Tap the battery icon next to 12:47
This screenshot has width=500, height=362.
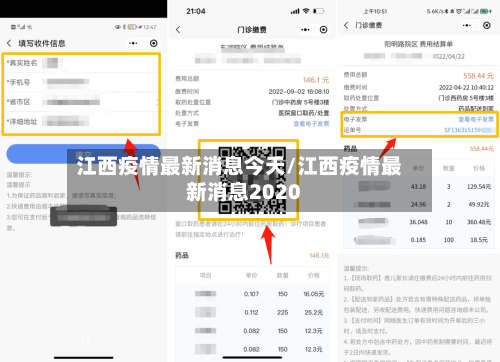coord(132,27)
